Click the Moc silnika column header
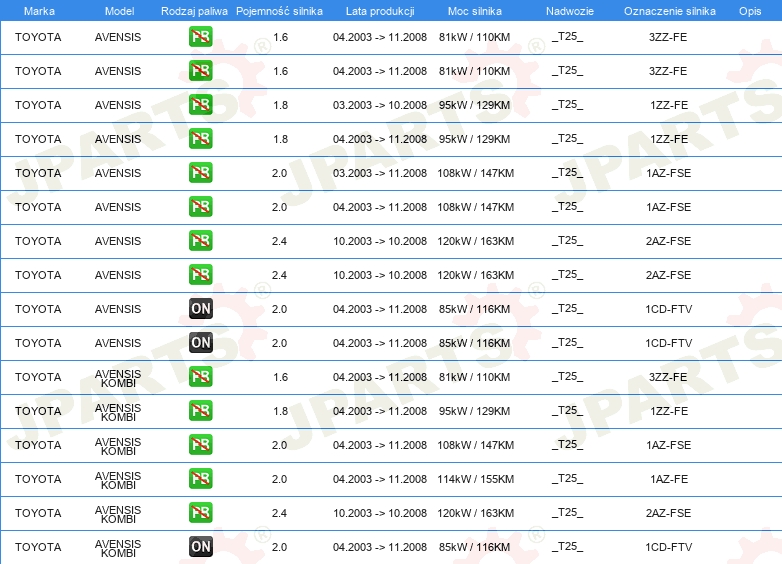Image resolution: width=782 pixels, height=564 pixels. coord(475,11)
